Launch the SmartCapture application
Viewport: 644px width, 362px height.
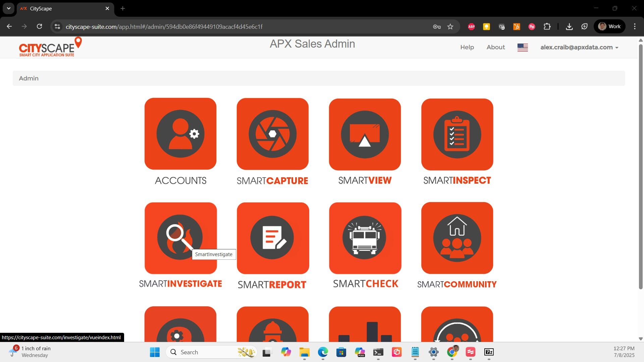click(272, 134)
